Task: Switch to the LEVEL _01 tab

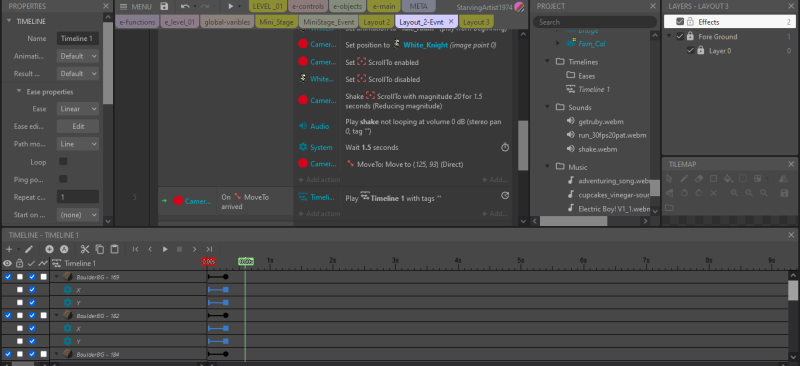Action: 267,7
